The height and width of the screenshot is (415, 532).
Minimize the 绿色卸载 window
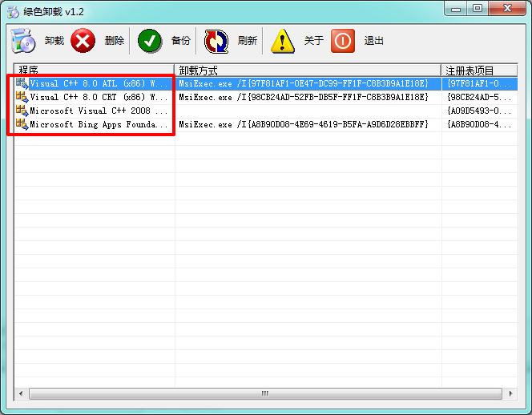[x=456, y=9]
